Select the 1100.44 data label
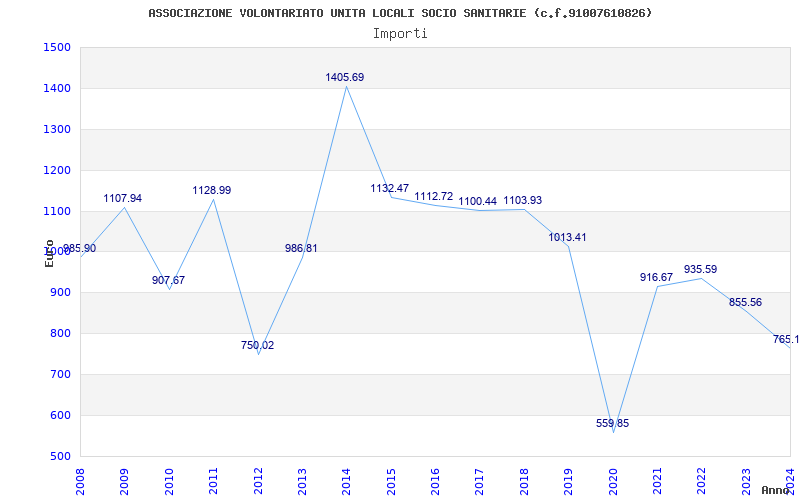Screen dimensions: 800x500 pyautogui.click(x=478, y=202)
